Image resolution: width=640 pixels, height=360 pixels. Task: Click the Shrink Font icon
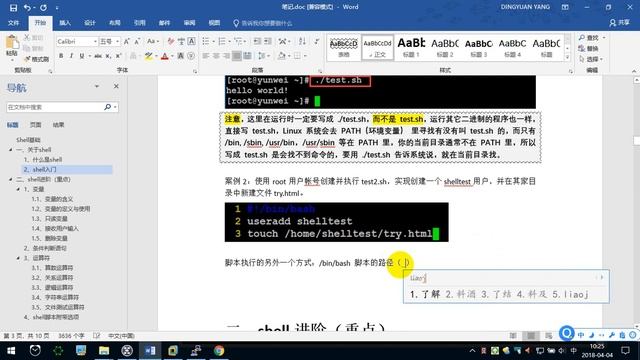tap(137, 41)
